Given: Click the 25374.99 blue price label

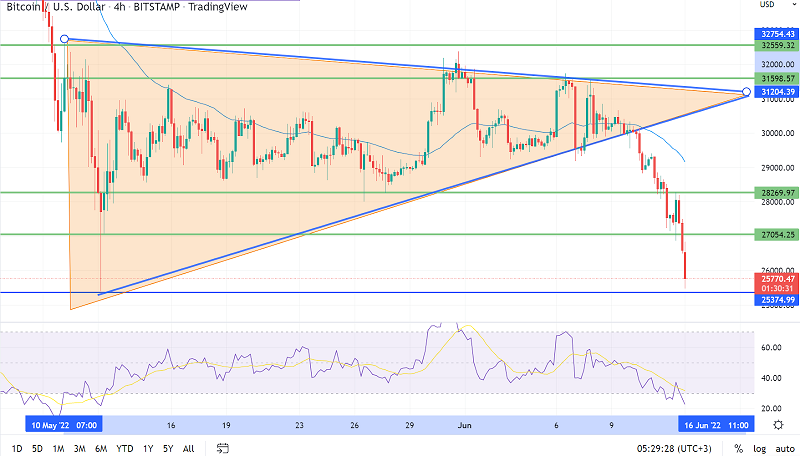Looking at the screenshot, I should coord(777,300).
